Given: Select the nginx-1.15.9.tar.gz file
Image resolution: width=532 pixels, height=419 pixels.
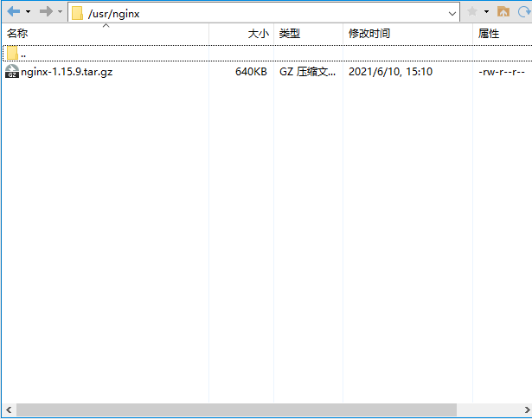Looking at the screenshot, I should (x=67, y=72).
